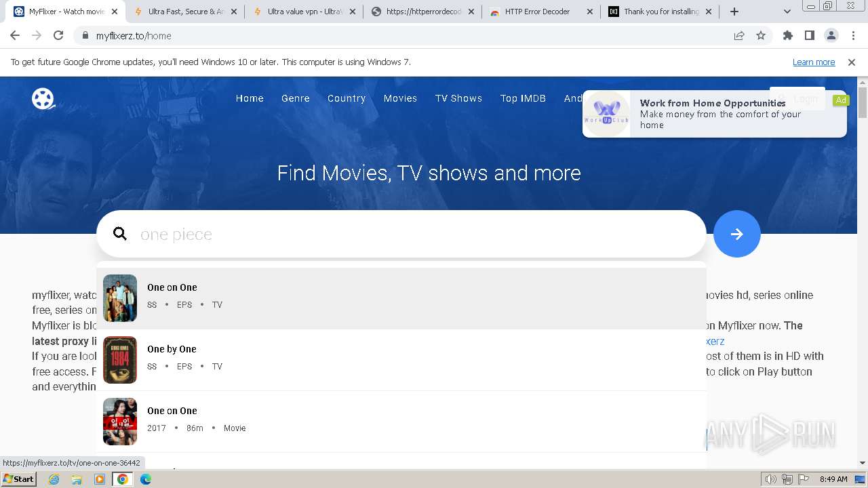Click the system tray network icon
868x488 pixels.
point(787,479)
